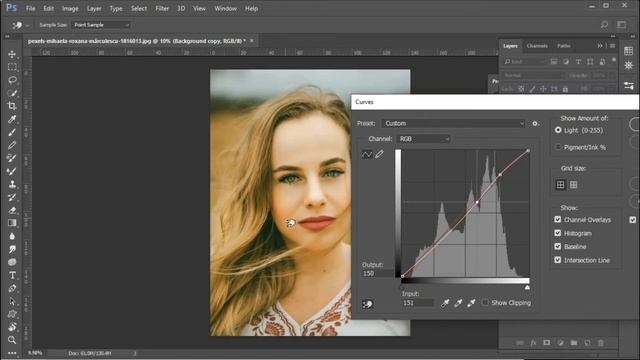This screenshot has width=640, height=360.
Task: Pick the gray point eyedropper
Action: coord(458,303)
